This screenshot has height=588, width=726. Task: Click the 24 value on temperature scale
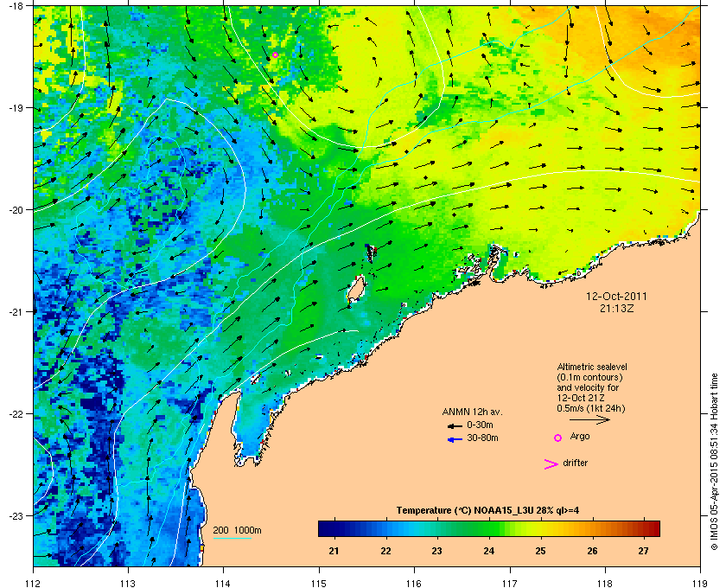pos(488,551)
